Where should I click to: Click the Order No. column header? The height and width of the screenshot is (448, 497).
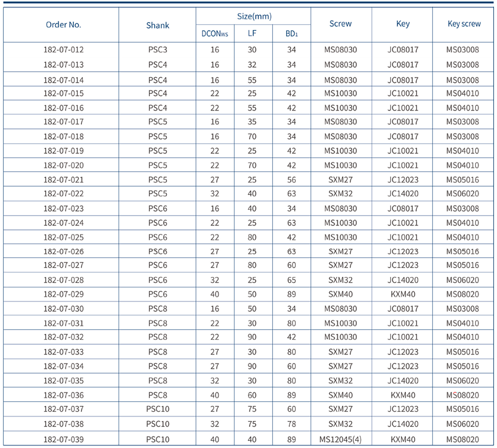click(63, 25)
